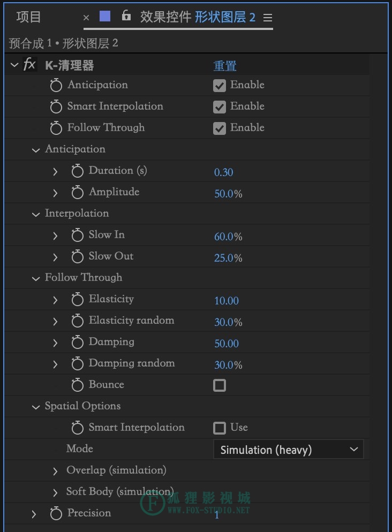Toggle the fx switch for K-清理器
The width and height of the screenshot is (392, 532).
tap(29, 64)
